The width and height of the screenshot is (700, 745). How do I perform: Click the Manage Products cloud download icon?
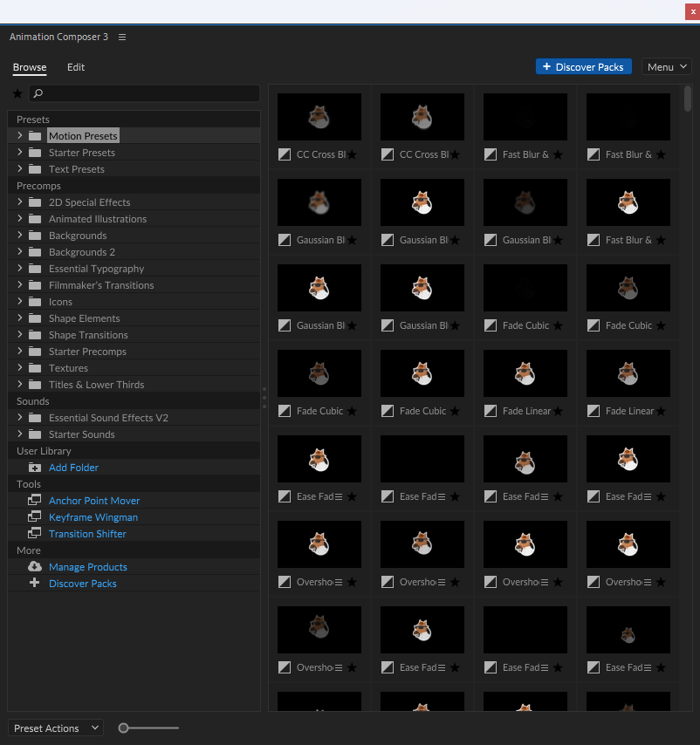35,566
